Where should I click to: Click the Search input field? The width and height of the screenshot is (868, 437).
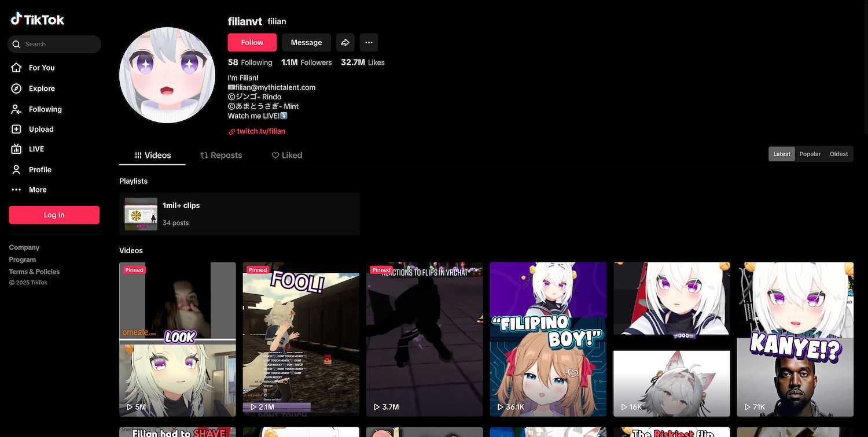coord(58,44)
